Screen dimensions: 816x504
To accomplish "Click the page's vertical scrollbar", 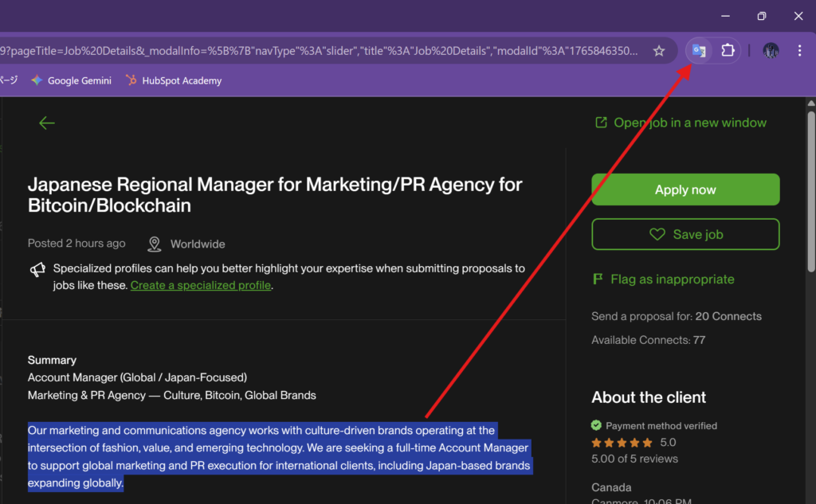I will 811,191.
